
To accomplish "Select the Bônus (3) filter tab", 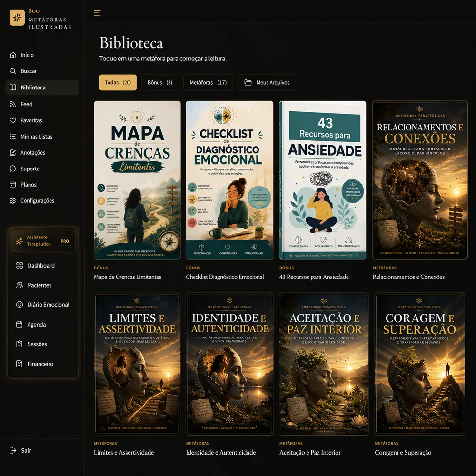I will (x=160, y=82).
